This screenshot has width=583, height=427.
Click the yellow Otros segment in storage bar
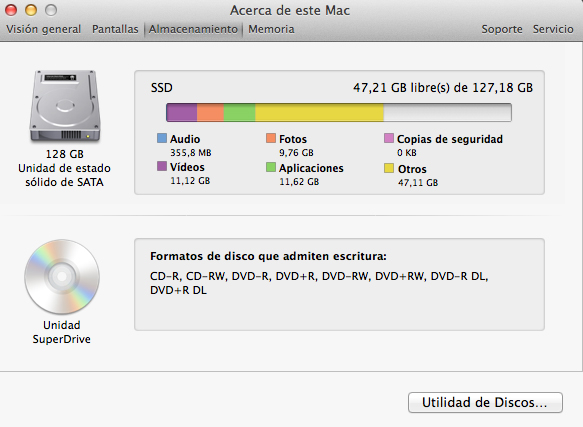click(x=319, y=112)
